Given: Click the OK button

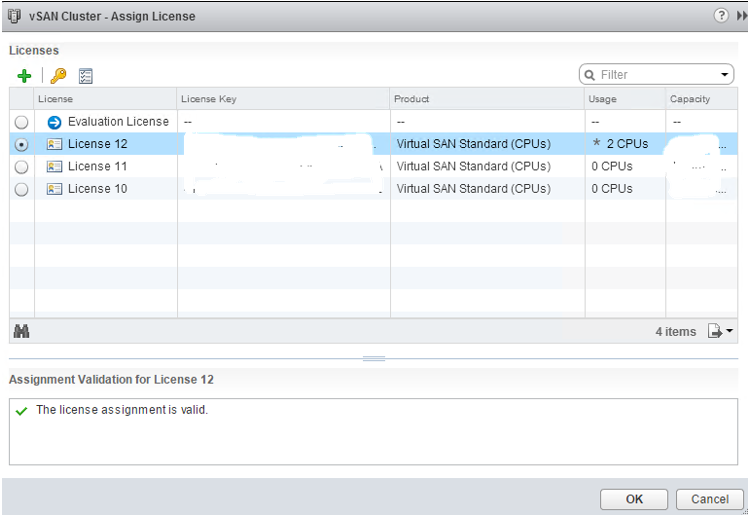Looking at the screenshot, I should pyautogui.click(x=634, y=499).
